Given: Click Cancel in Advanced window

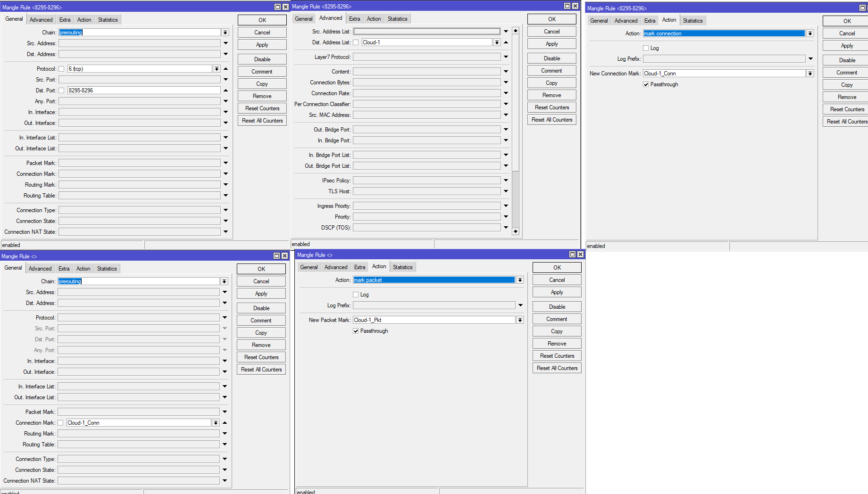Looking at the screenshot, I should (x=552, y=32).
